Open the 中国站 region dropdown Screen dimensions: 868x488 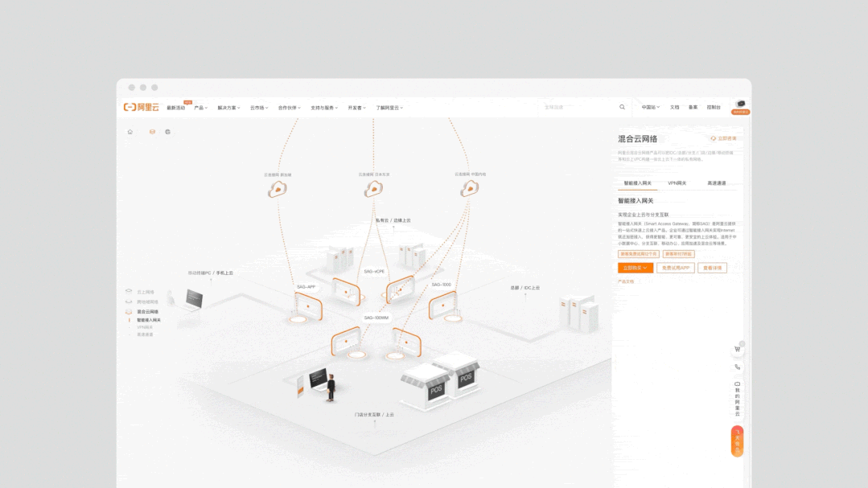coord(651,108)
